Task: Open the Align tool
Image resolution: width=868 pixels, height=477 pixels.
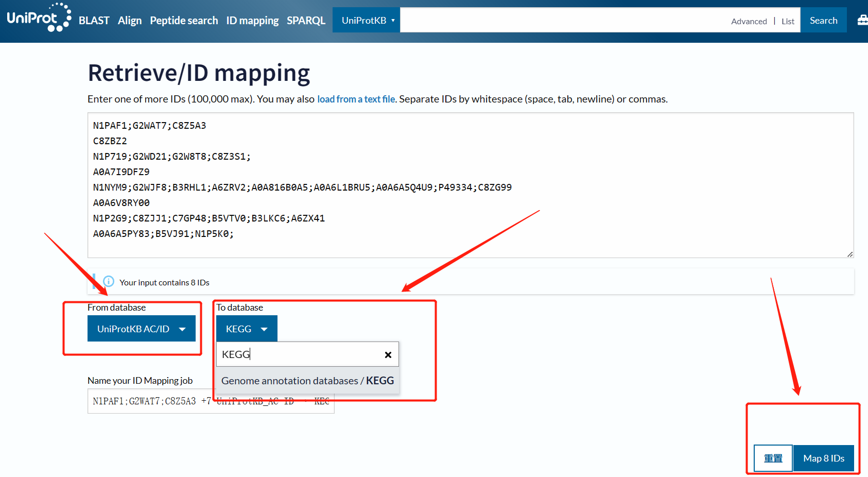Action: click(129, 21)
